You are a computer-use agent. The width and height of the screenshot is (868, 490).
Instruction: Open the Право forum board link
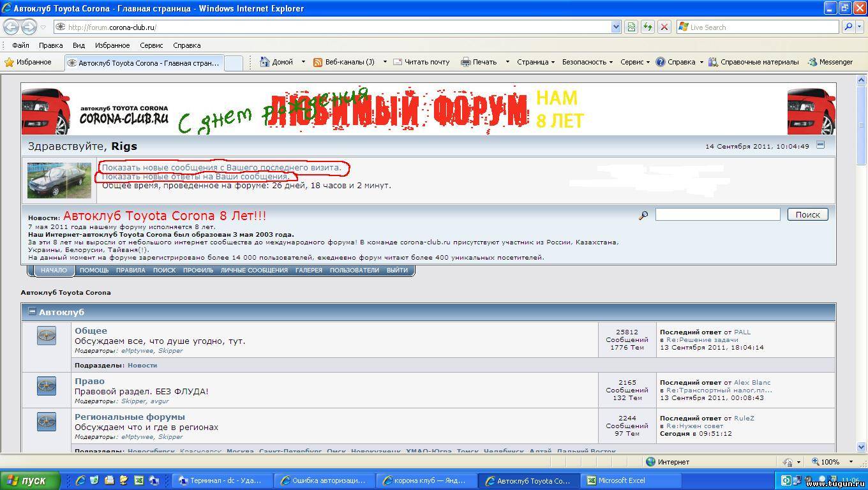[89, 381]
